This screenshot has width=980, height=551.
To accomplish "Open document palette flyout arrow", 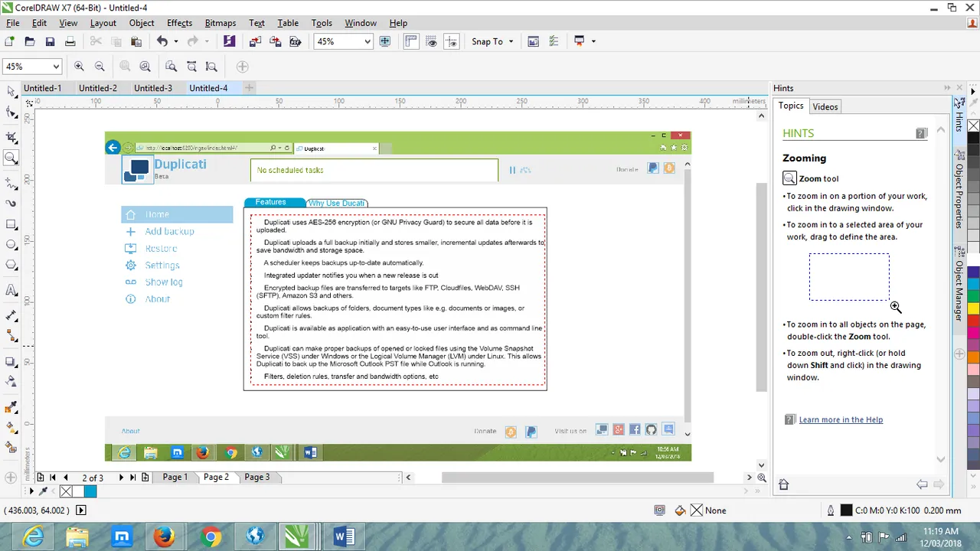I will (x=31, y=491).
